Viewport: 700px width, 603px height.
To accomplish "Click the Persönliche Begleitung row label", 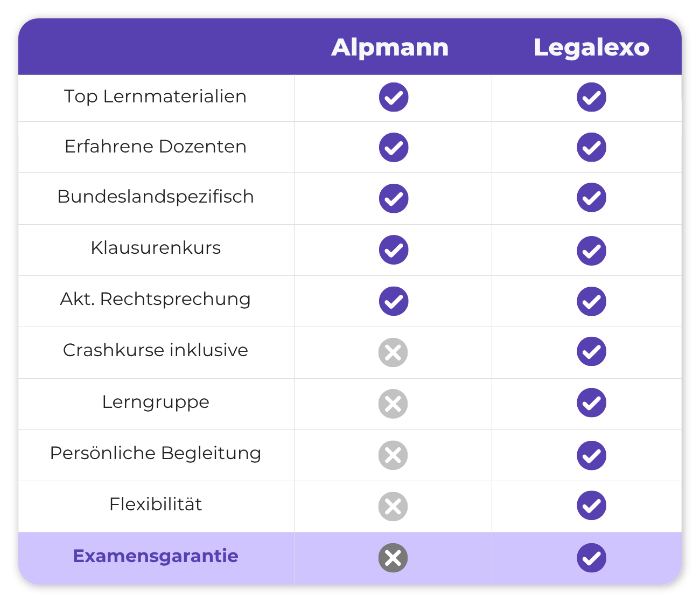I will tap(156, 453).
